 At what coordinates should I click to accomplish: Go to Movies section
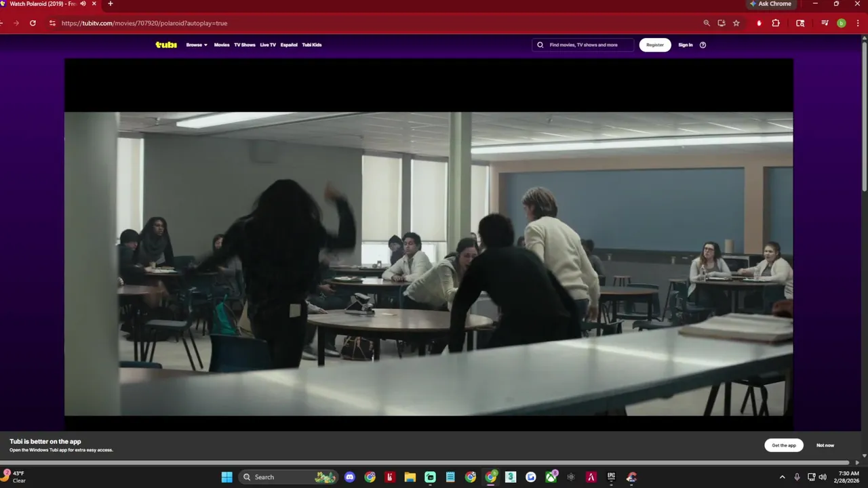click(x=222, y=45)
